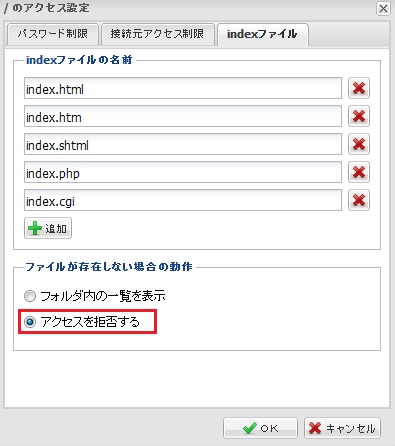Image resolution: width=395 pixels, height=446 pixels.
Task: Open the 接続元アクセス制限 tab
Action: [157, 34]
